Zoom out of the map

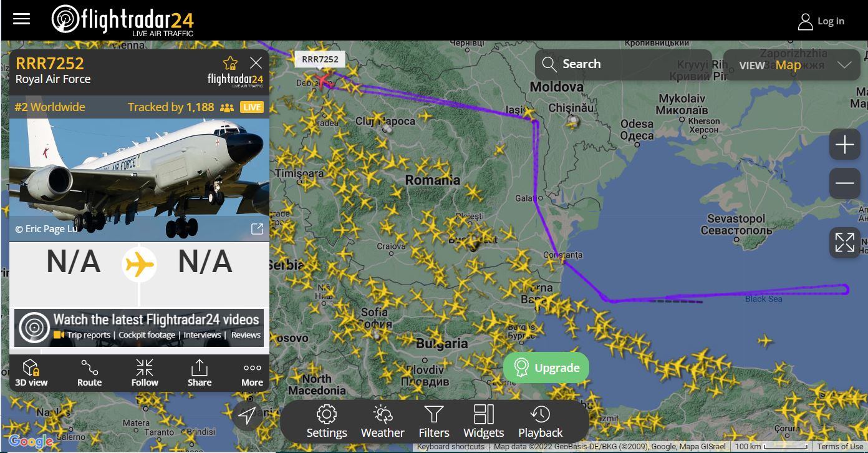point(845,183)
